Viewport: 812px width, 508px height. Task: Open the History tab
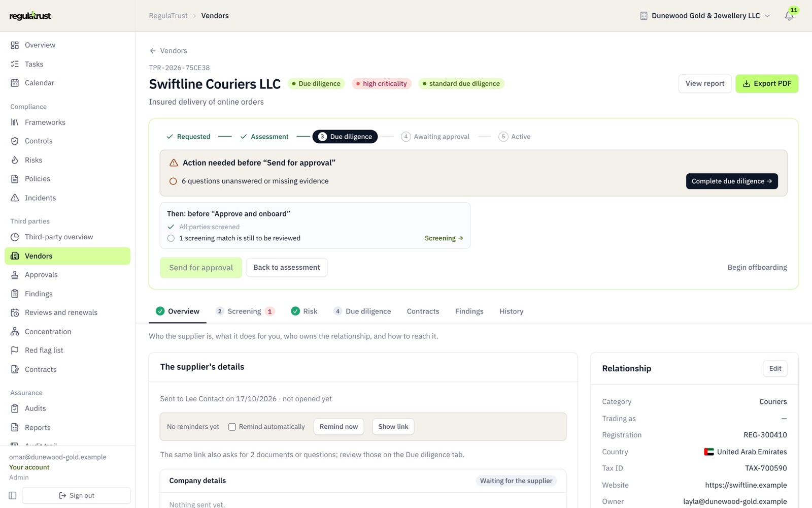pos(511,311)
